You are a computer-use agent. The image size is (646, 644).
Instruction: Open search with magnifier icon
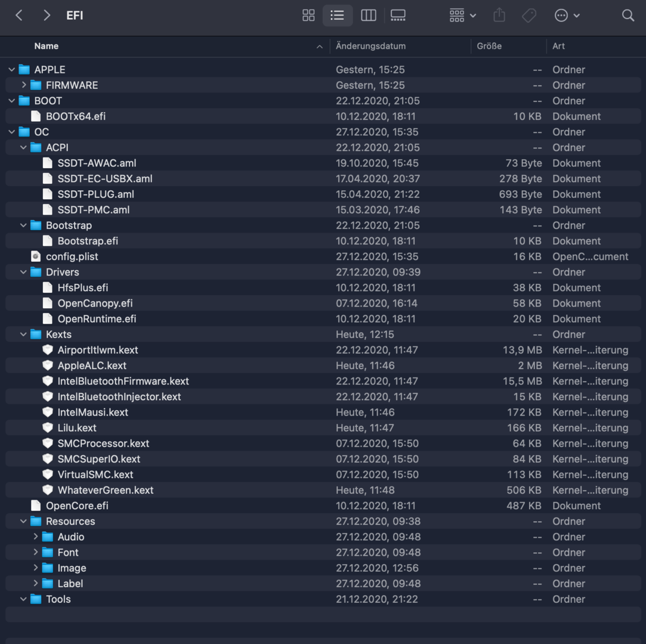[628, 16]
